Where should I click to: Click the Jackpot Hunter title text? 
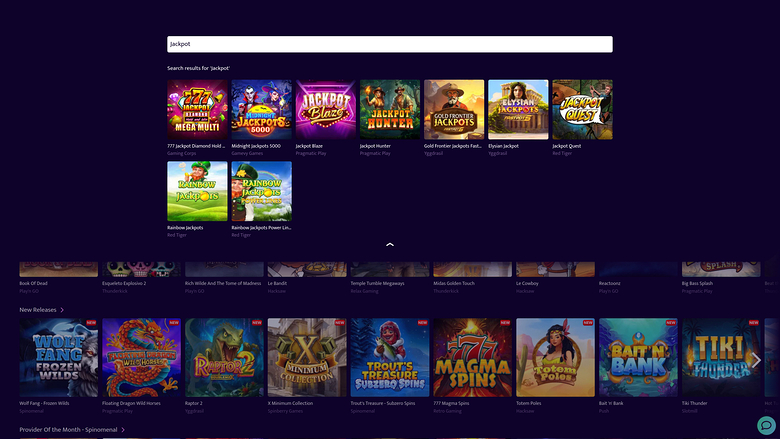[x=375, y=146]
